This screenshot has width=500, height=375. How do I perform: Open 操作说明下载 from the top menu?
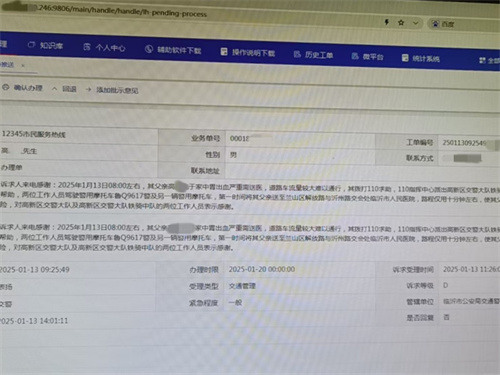(248, 52)
